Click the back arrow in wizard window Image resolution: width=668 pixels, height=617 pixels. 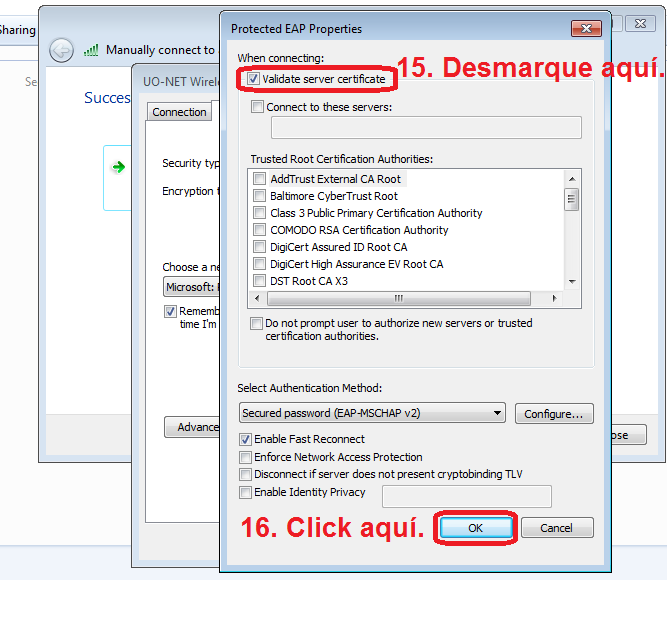coord(62,50)
